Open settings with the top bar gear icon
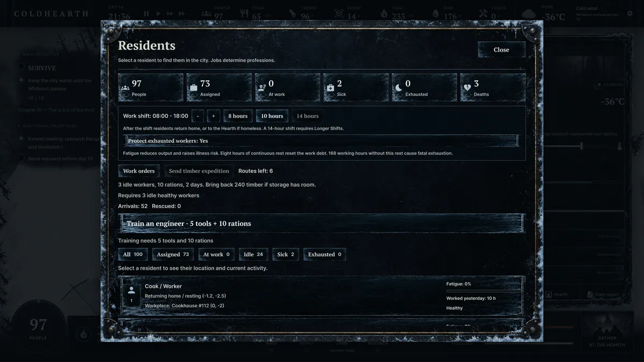644x362 pixels. coord(629,14)
